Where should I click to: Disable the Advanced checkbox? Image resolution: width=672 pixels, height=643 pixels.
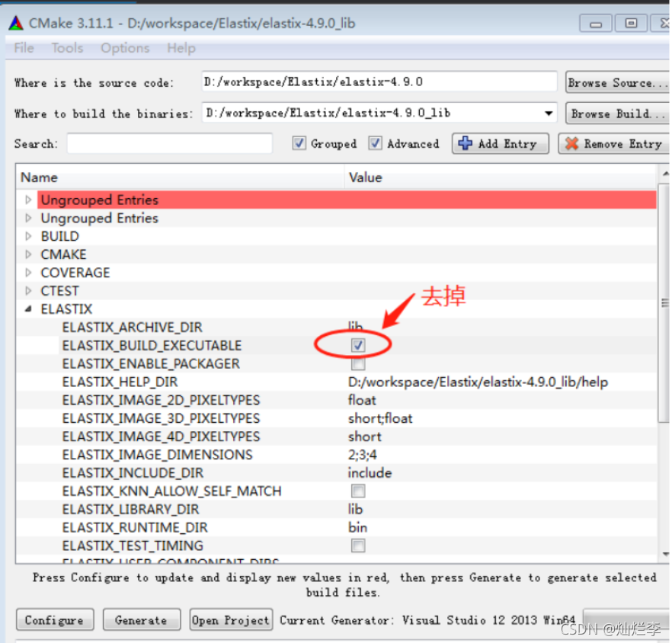[376, 143]
